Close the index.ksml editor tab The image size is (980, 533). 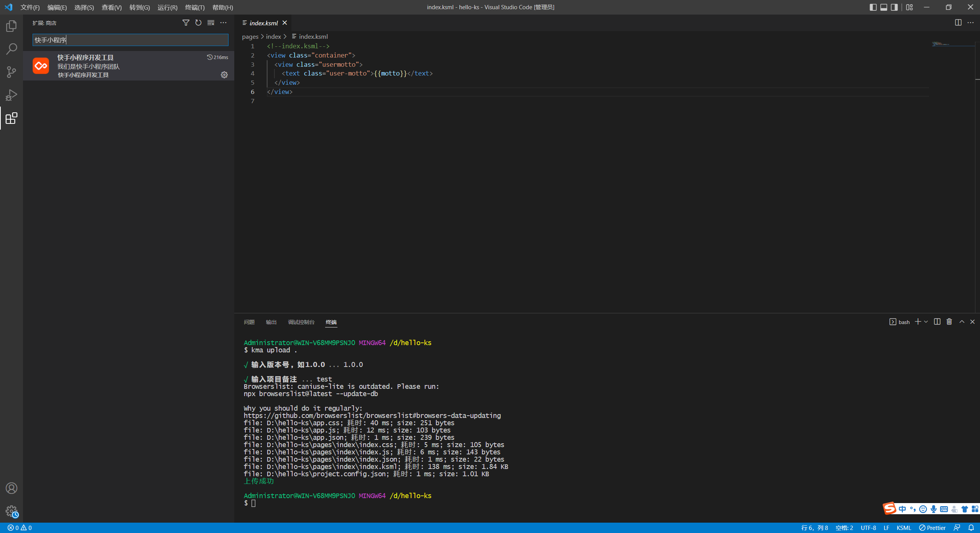(284, 23)
